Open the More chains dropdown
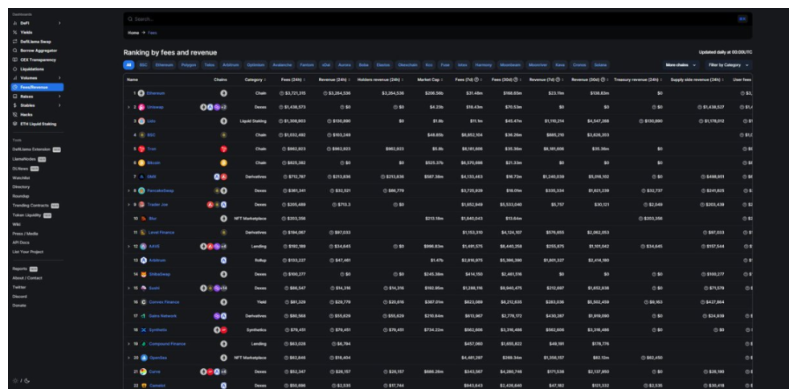This screenshot has width=794, height=392. coord(681,65)
